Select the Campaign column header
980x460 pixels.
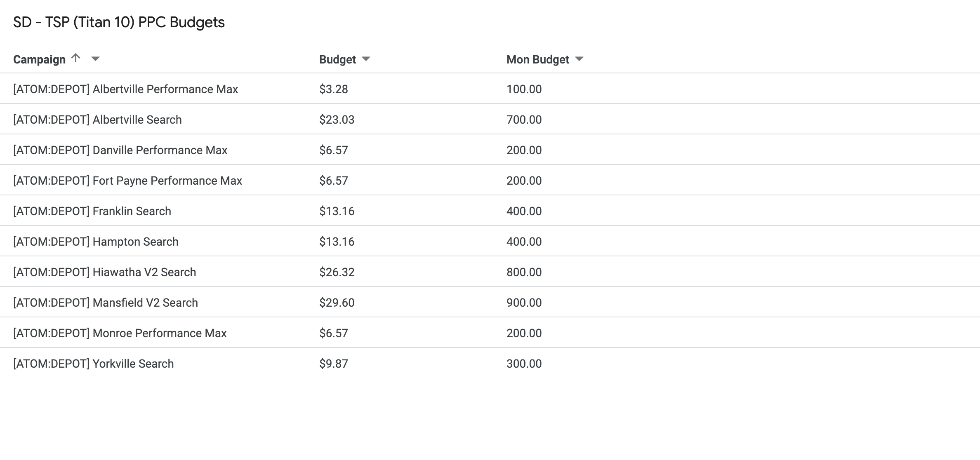click(39, 59)
